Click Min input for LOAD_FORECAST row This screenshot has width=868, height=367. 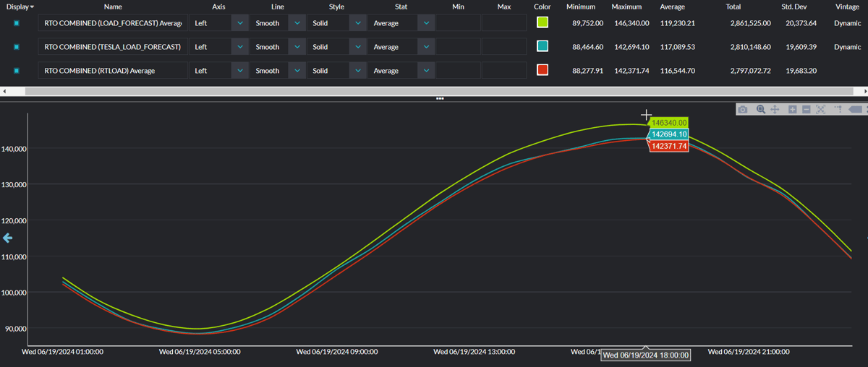click(459, 23)
